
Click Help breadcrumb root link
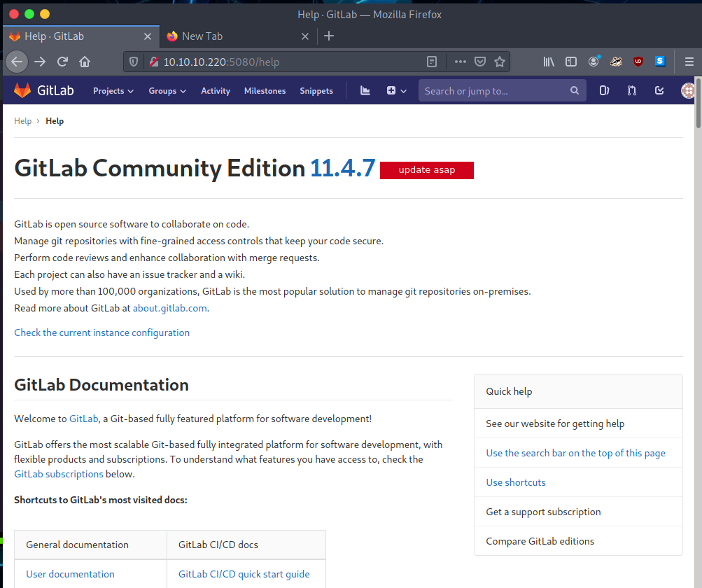pyautogui.click(x=23, y=121)
